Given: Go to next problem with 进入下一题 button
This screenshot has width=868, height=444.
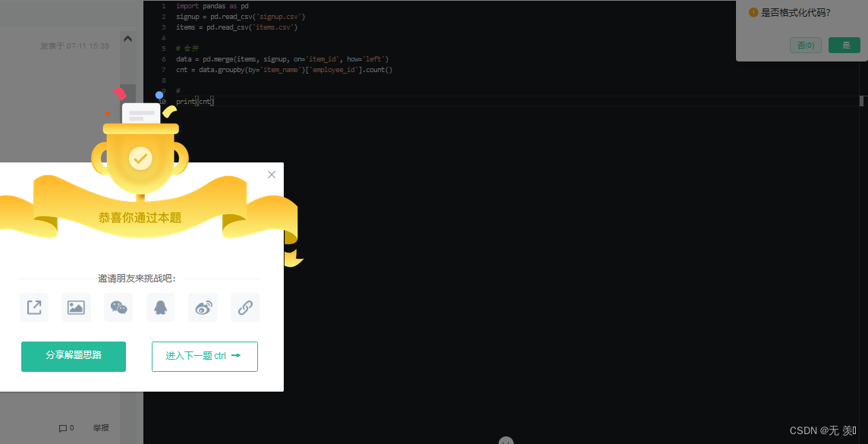Looking at the screenshot, I should (205, 357).
